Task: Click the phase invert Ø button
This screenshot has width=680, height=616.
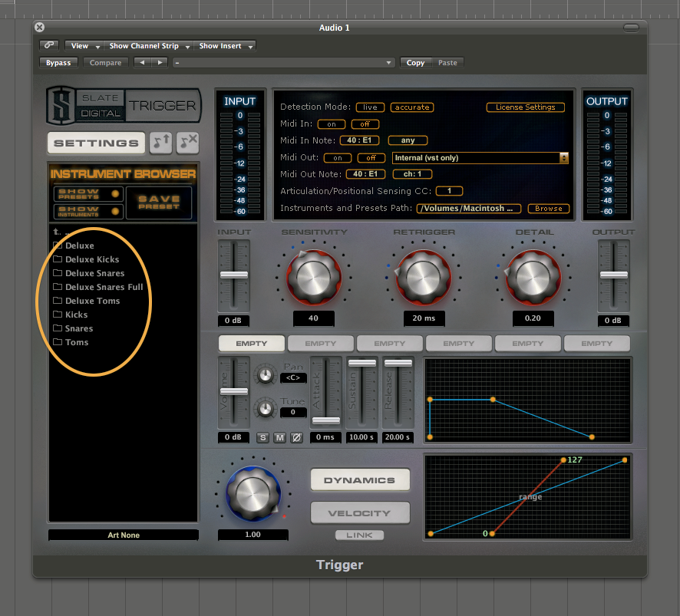Action: [x=296, y=437]
